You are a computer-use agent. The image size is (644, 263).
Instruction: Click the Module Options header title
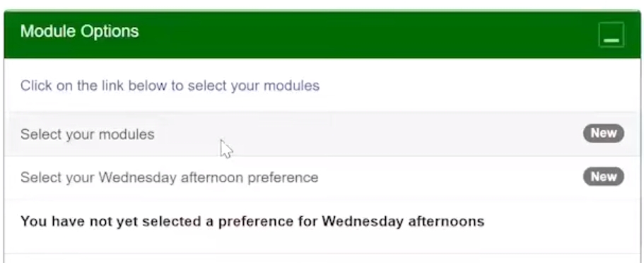80,31
